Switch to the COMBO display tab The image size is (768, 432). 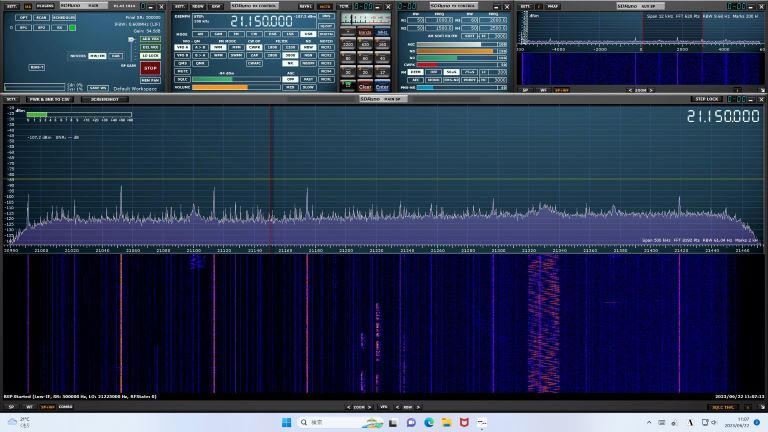click(65, 407)
